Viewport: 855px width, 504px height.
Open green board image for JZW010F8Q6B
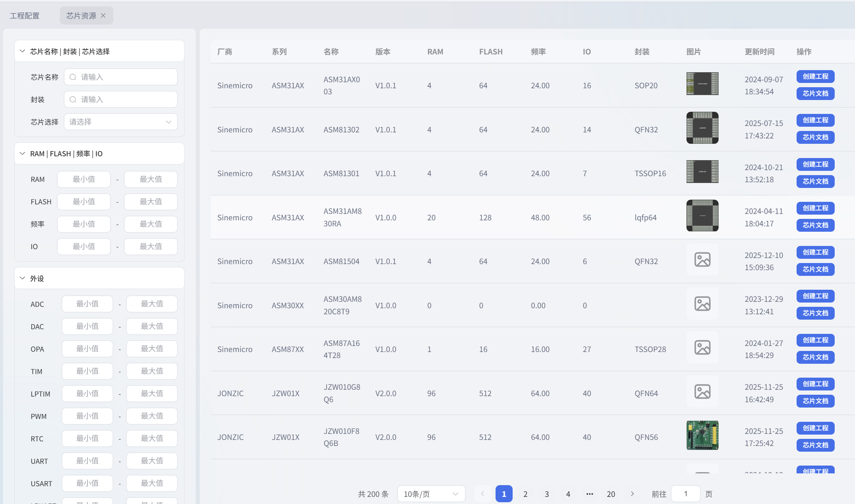coord(702,435)
